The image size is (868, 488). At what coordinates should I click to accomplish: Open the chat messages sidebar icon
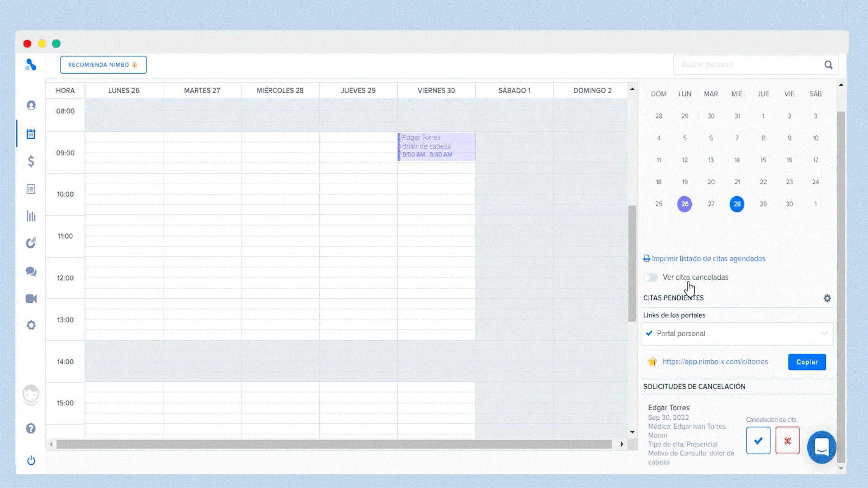tap(31, 271)
